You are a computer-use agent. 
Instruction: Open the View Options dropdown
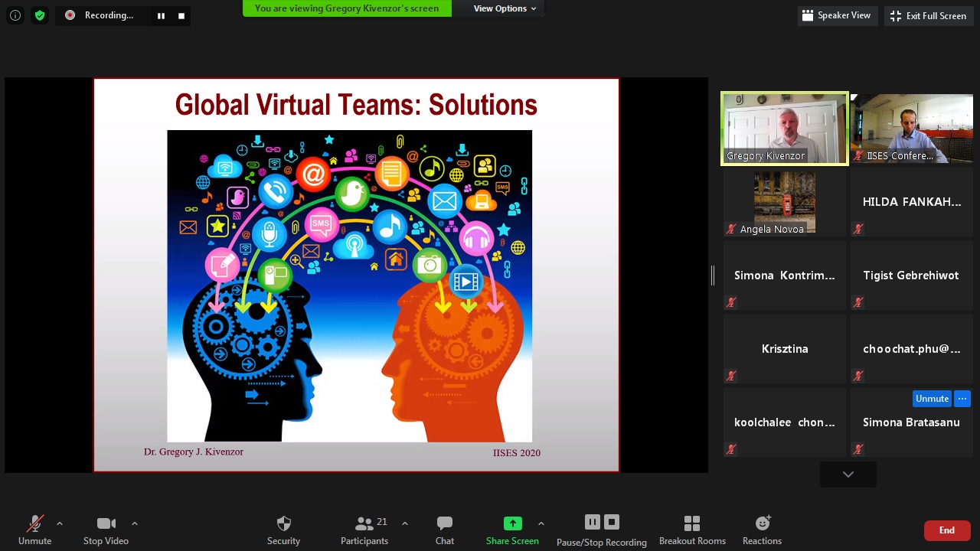point(505,8)
